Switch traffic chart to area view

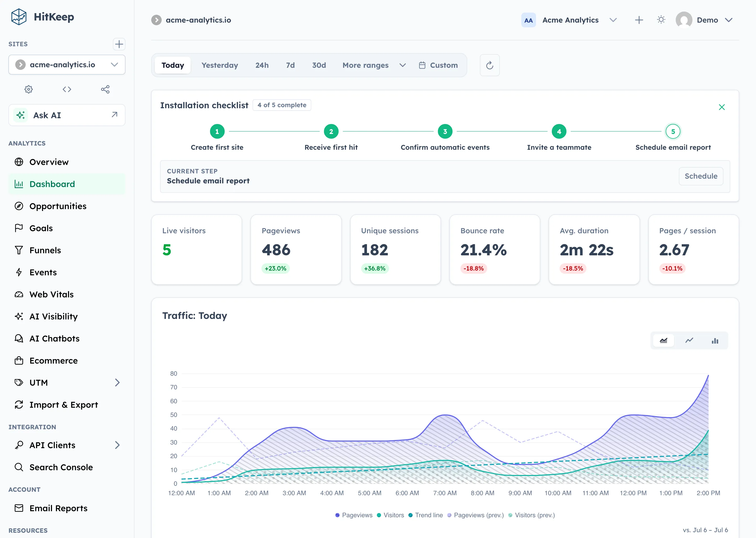[663, 340]
